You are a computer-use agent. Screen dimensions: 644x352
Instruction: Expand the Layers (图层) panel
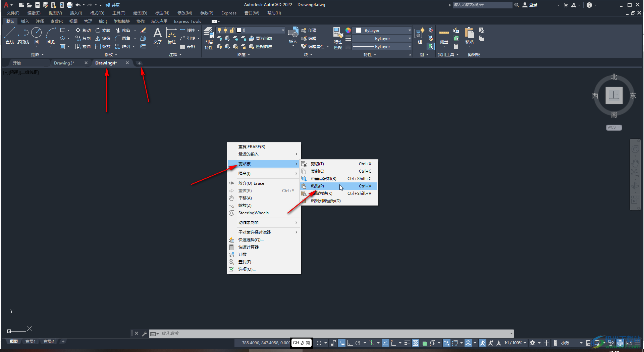244,54
